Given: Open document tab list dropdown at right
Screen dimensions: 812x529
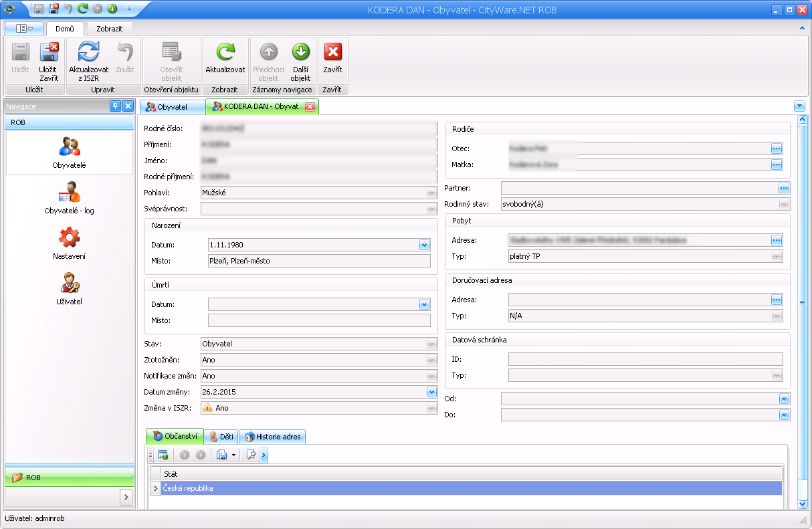Looking at the screenshot, I should (799, 106).
